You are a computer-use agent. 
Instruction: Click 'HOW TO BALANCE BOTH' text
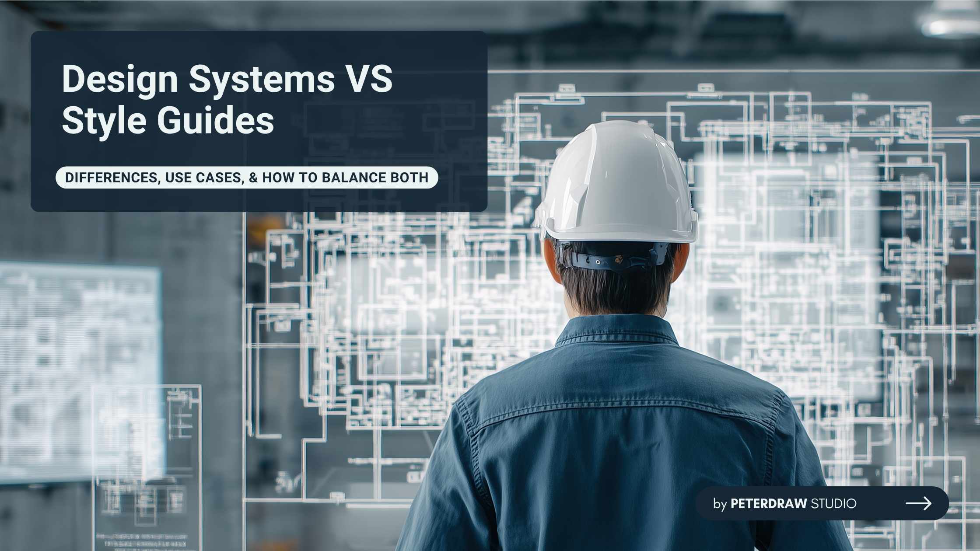(x=345, y=178)
